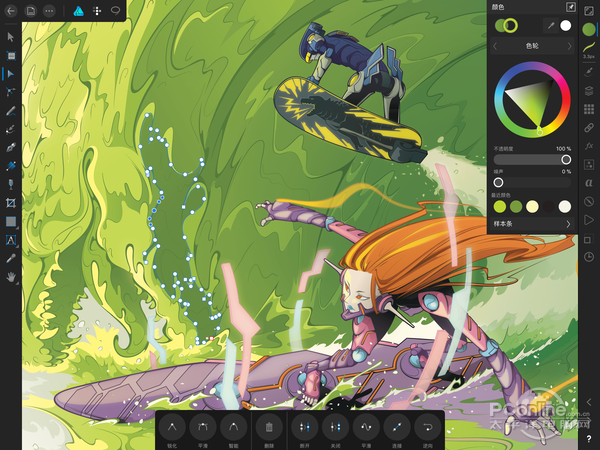This screenshot has width=600, height=450.
Task: Switch to the Pixel persona
Action: [97, 11]
